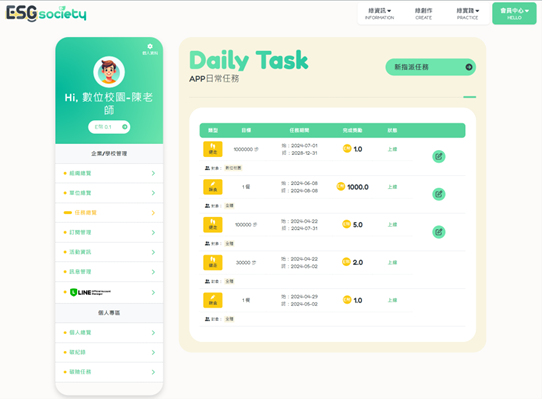Click the coin icon beside 5.0
This screenshot has height=399, width=542.
[346, 224]
